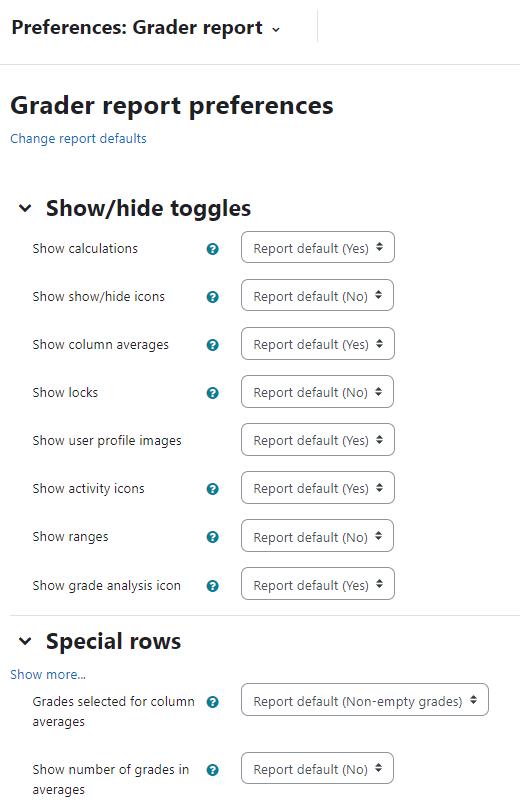520x805 pixels.
Task: Click help icon next to Show calculations
Action: (213, 249)
